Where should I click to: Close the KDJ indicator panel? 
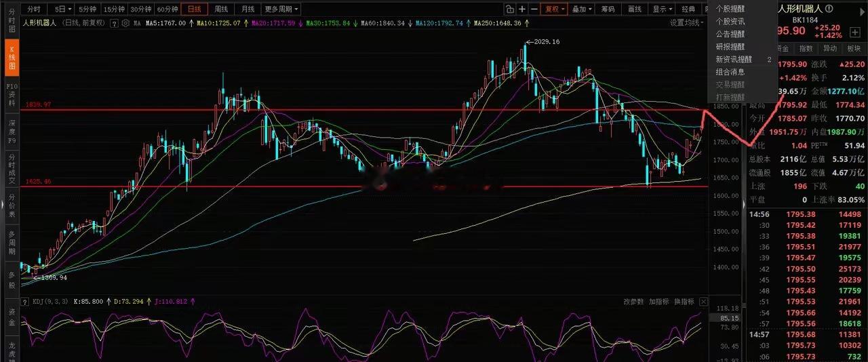(x=704, y=302)
